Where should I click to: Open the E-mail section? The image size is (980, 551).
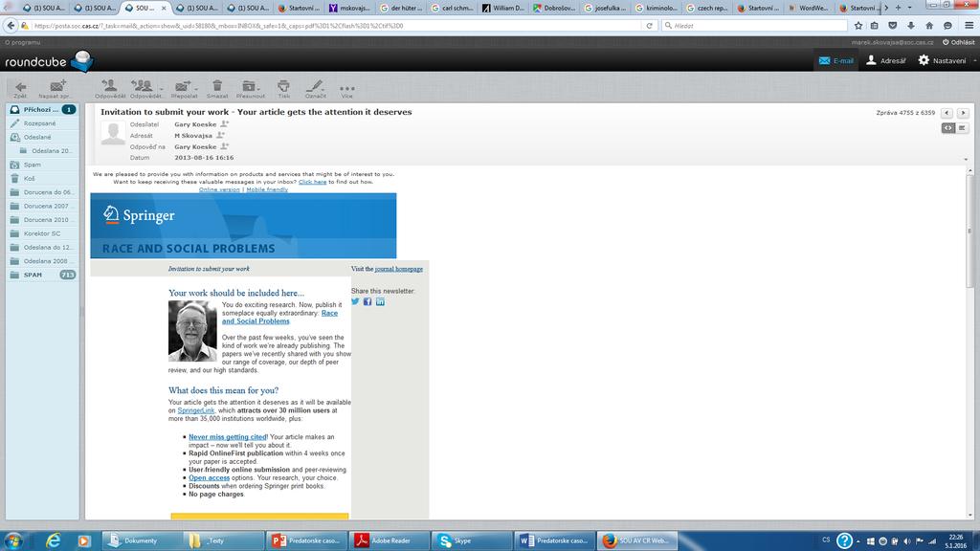(835, 60)
